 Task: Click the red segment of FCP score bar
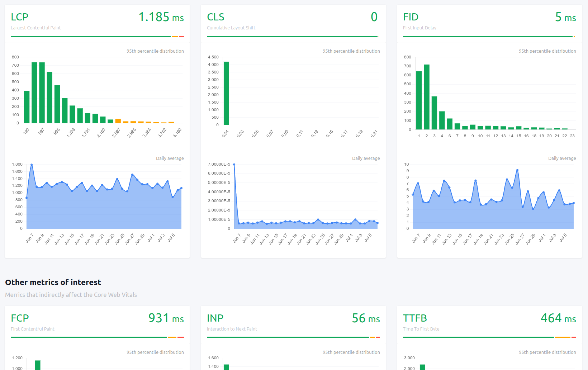coord(181,337)
